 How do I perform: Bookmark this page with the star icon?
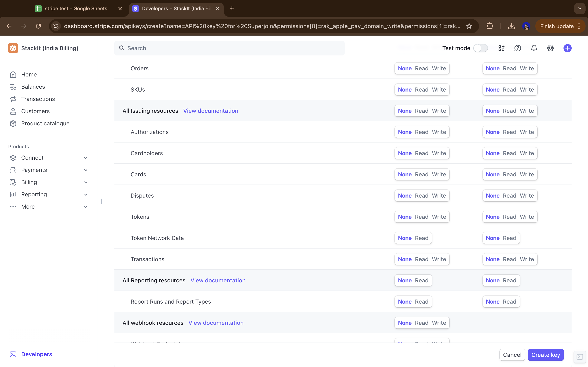point(469,26)
